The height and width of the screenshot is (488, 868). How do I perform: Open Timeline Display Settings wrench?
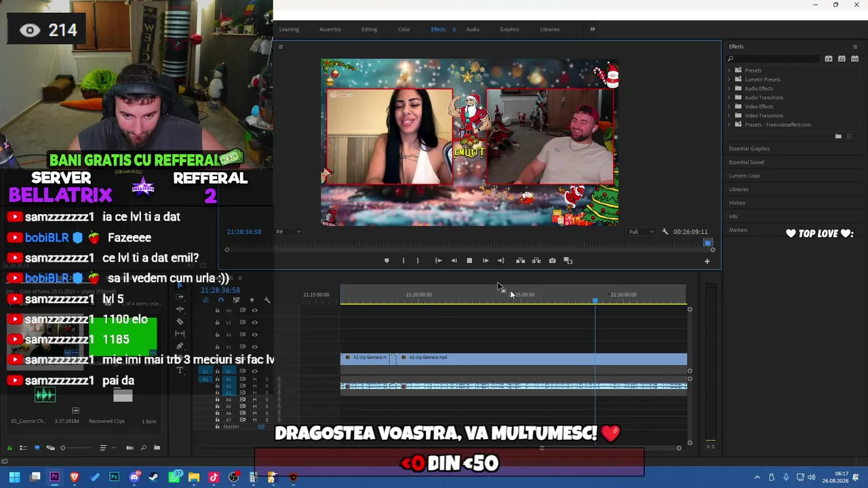(x=267, y=300)
